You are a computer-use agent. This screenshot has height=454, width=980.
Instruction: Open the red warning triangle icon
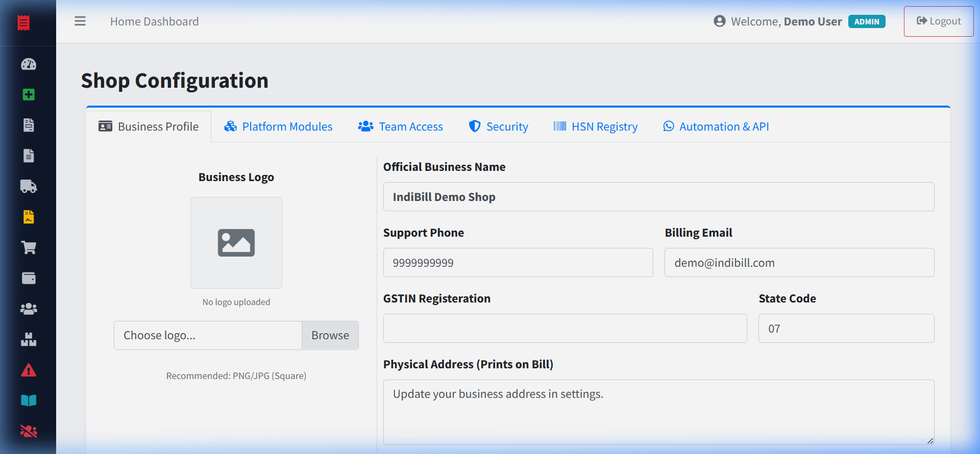(x=29, y=370)
